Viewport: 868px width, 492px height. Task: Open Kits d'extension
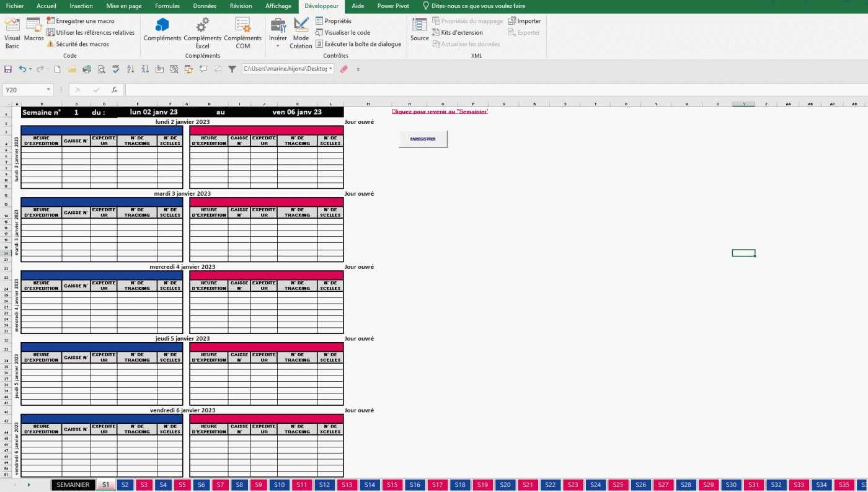click(x=458, y=32)
